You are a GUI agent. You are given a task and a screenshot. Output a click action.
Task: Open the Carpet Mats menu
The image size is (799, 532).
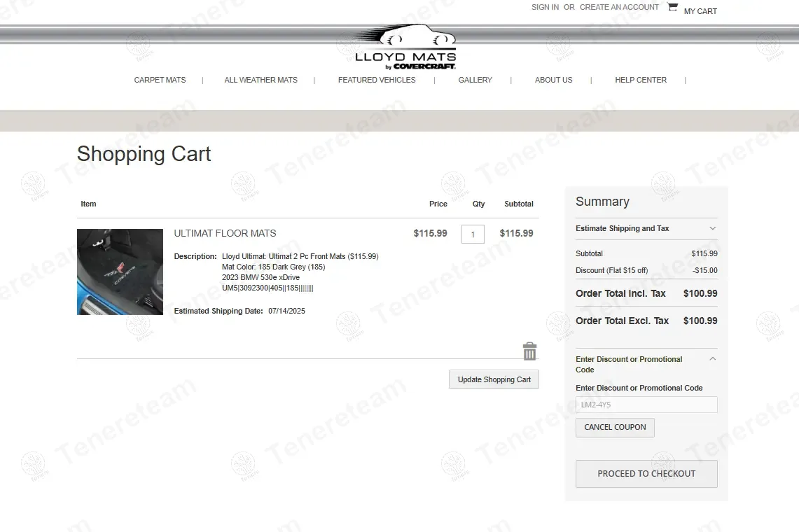pos(160,80)
